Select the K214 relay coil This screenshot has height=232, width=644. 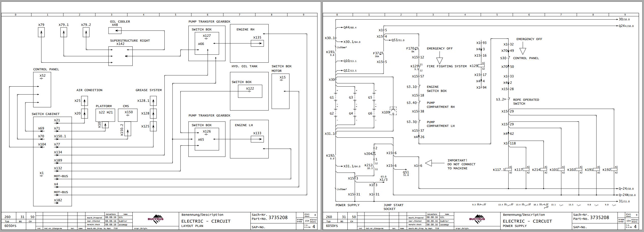pyautogui.click(x=544, y=170)
